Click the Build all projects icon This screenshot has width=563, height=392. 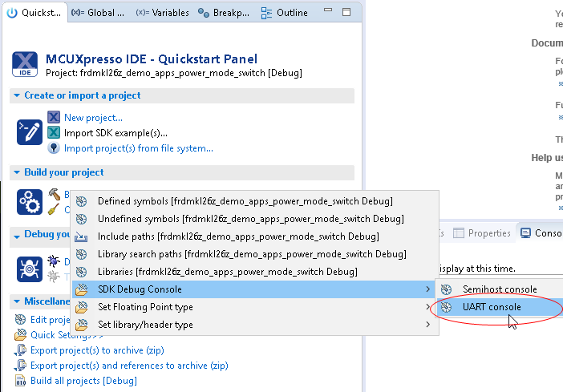[x=21, y=380]
